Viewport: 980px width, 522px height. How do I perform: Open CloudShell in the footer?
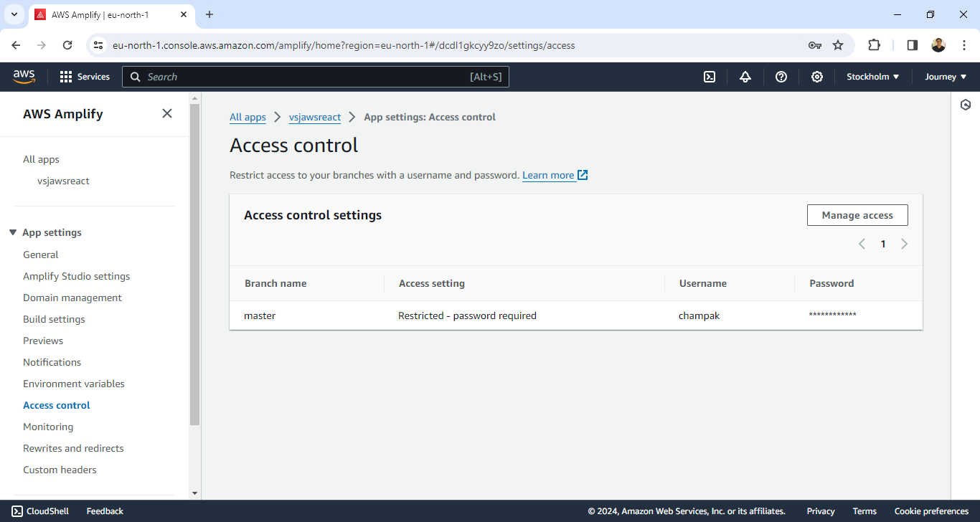coord(40,511)
